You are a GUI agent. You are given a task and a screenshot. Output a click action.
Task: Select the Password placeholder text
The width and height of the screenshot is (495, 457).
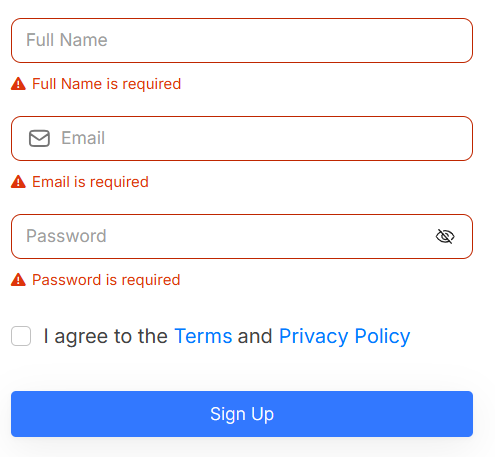click(66, 236)
